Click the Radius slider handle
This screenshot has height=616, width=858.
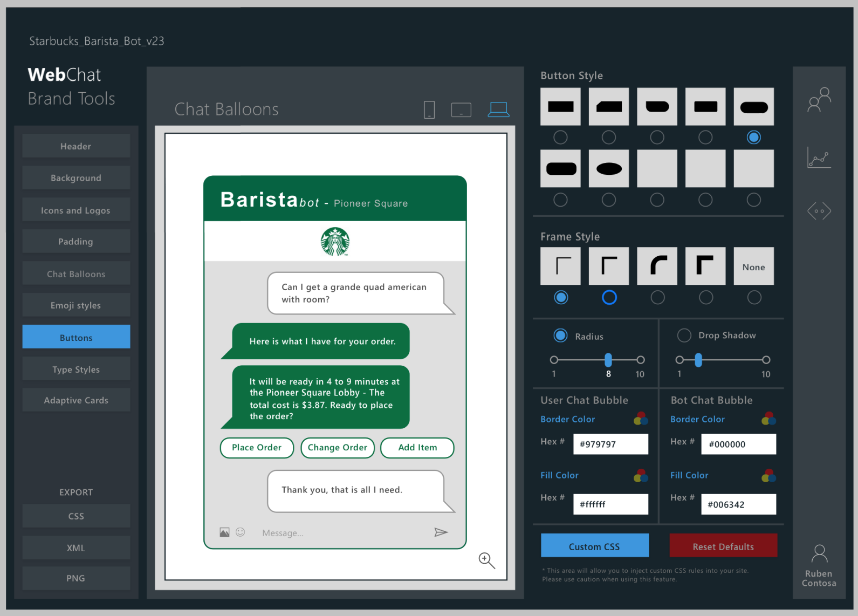[x=608, y=360]
